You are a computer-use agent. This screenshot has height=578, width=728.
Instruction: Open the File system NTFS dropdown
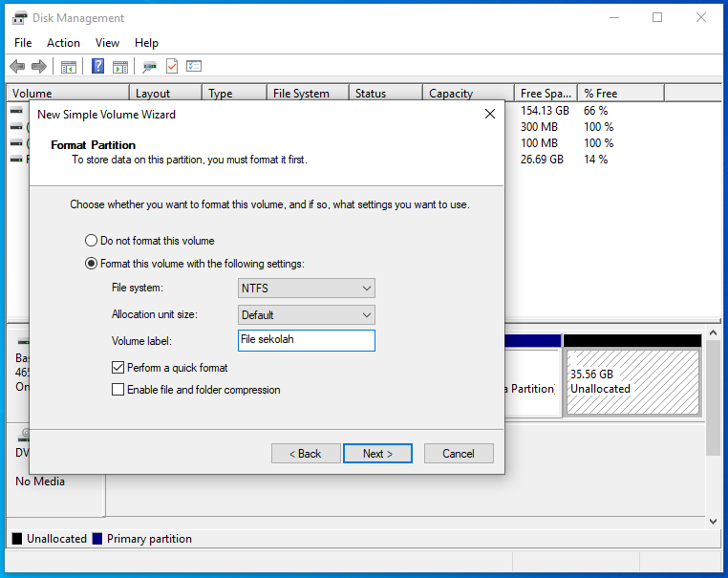pyautogui.click(x=306, y=289)
